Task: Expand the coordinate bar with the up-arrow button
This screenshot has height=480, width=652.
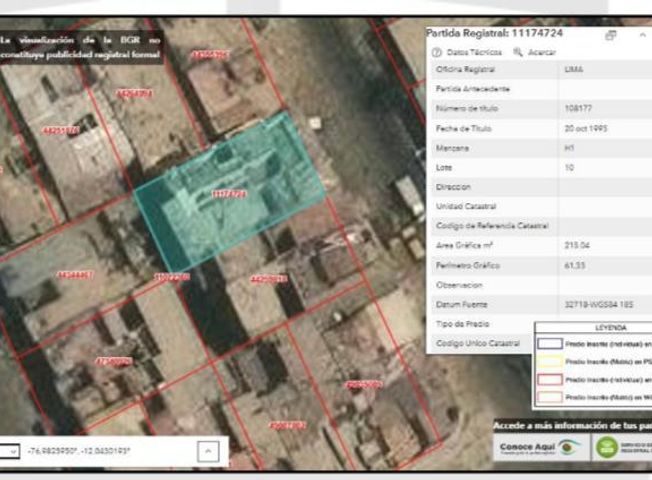Action: [208, 451]
